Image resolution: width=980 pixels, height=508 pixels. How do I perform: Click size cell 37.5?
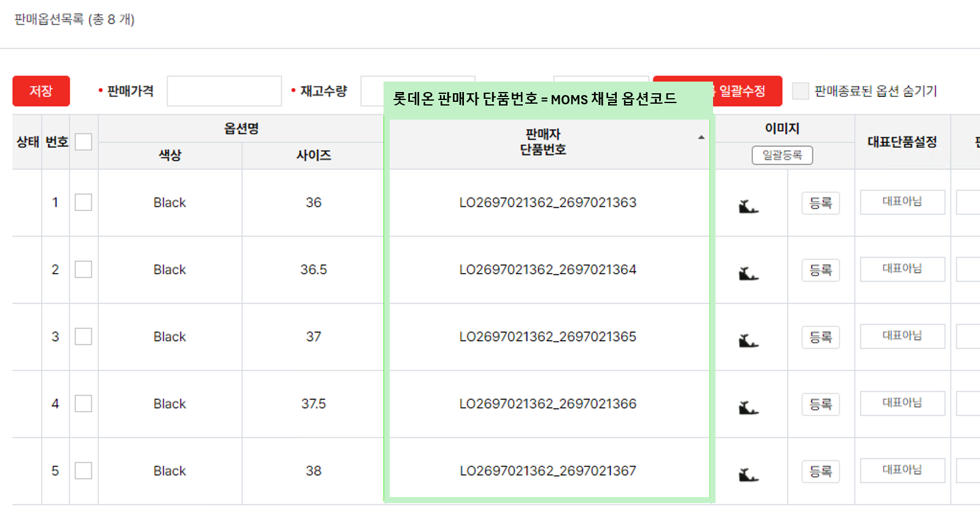314,404
